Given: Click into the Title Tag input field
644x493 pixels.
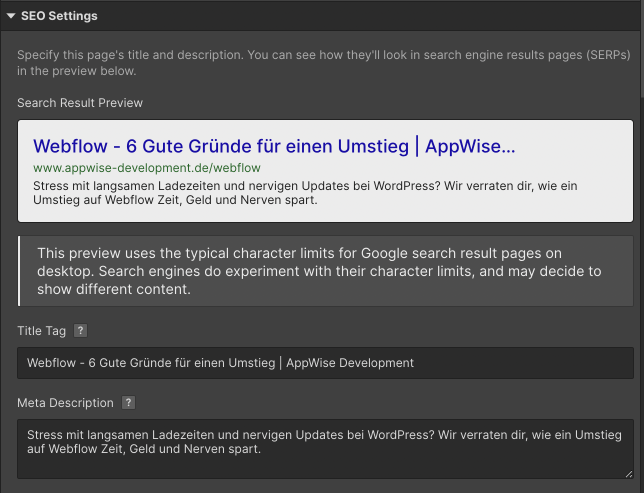Looking at the screenshot, I should click(x=325, y=363).
